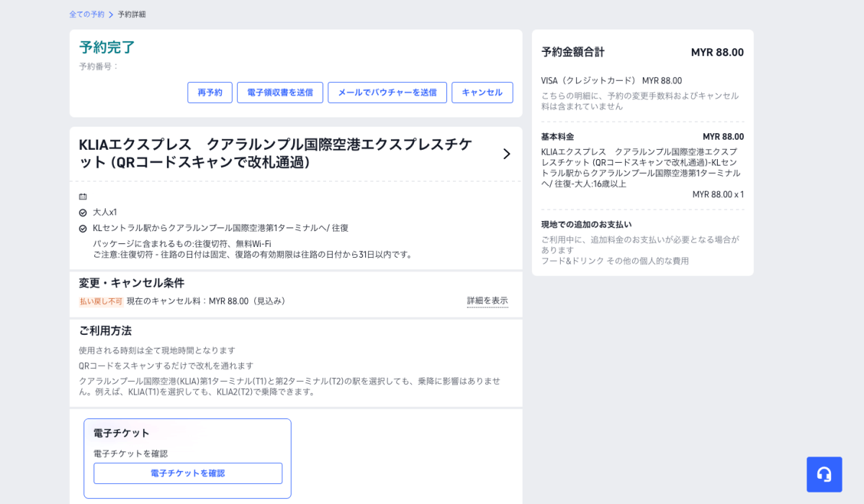Click the 変更・キャンセル条件 heading
The image size is (864, 504).
point(132,283)
